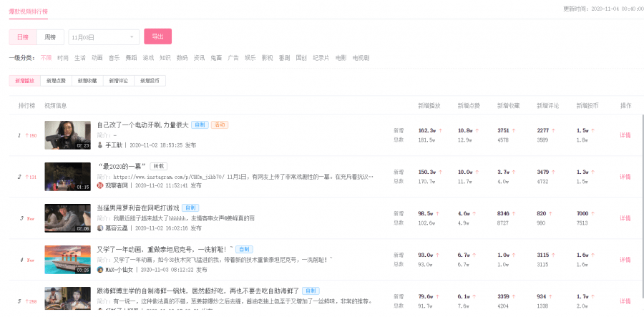
Task: Click the pink 导出 export button
Action: 157,36
